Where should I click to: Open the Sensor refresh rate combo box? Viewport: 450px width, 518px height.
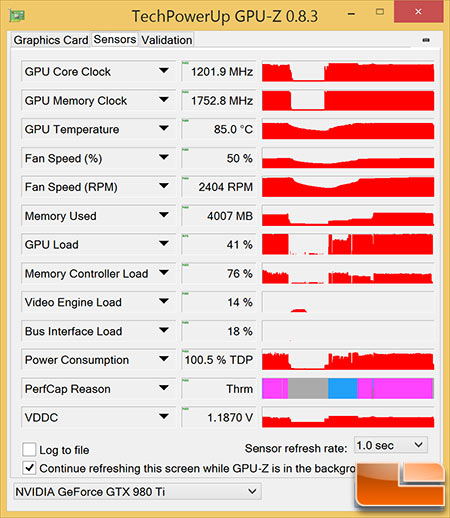[x=391, y=445]
